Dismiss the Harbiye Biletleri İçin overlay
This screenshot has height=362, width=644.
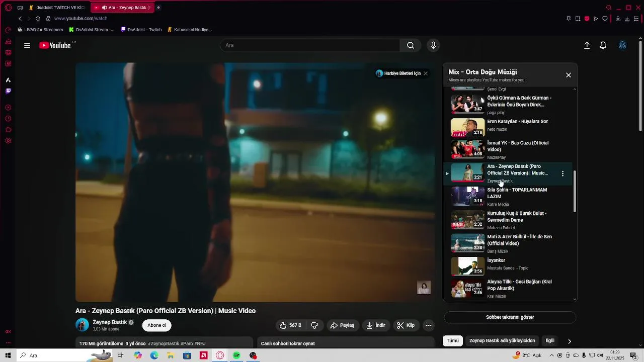pos(426,73)
